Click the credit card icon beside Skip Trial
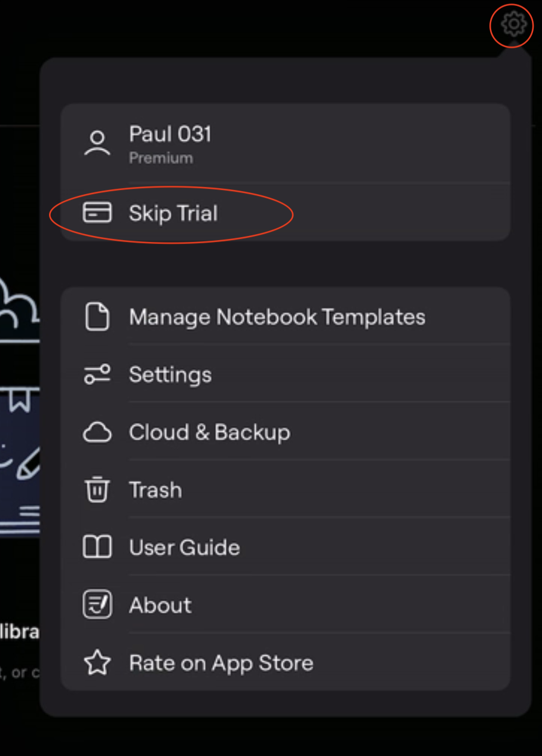The width and height of the screenshot is (542, 756). pos(97,213)
